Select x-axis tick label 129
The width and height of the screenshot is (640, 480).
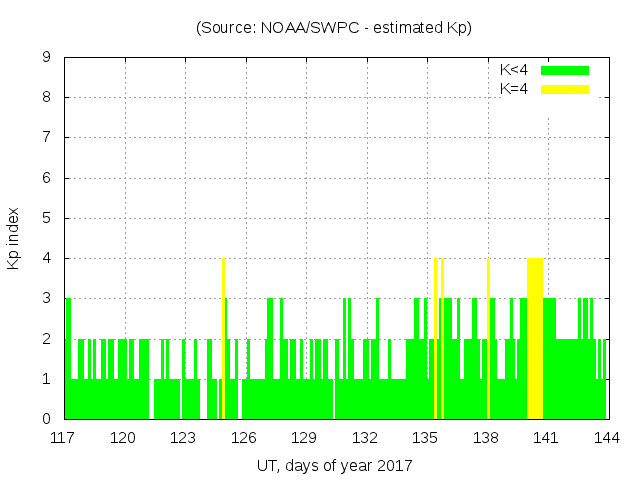pos(305,437)
